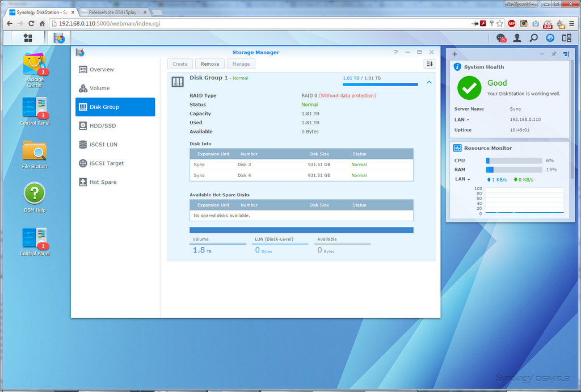This screenshot has width=581, height=392.
Task: Minimize the widget panel
Action: point(542,54)
